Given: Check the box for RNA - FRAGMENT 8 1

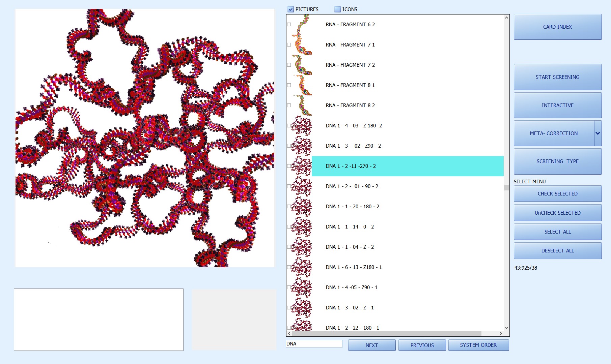Looking at the screenshot, I should (289, 85).
